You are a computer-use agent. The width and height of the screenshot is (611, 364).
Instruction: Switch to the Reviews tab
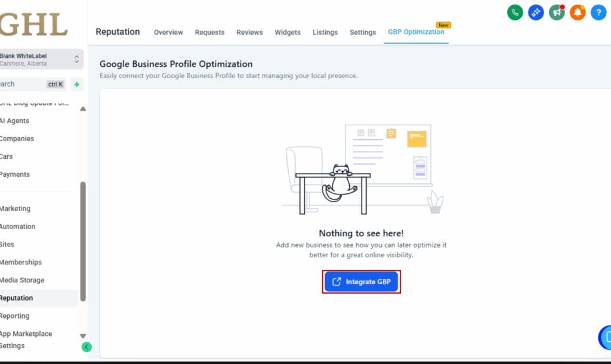pyautogui.click(x=249, y=33)
